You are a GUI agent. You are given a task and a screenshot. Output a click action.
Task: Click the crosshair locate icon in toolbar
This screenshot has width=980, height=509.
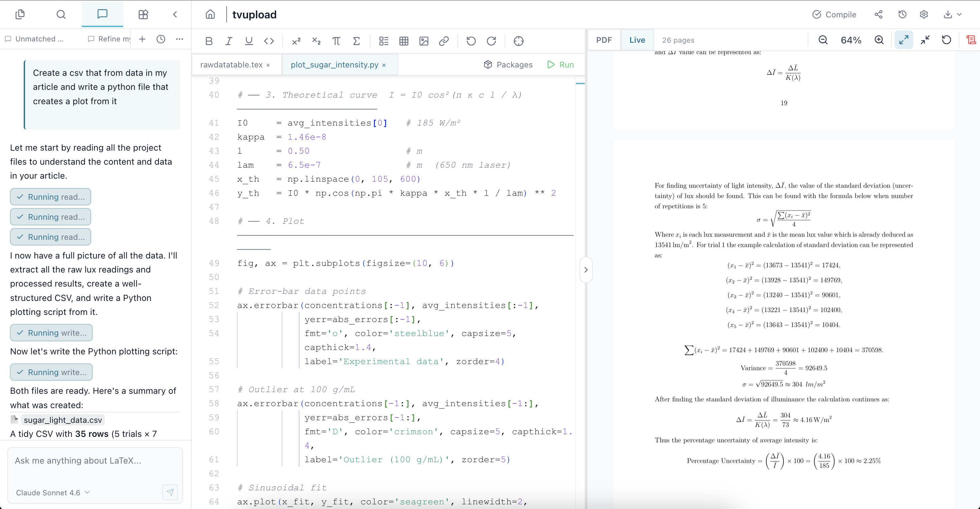pos(518,41)
